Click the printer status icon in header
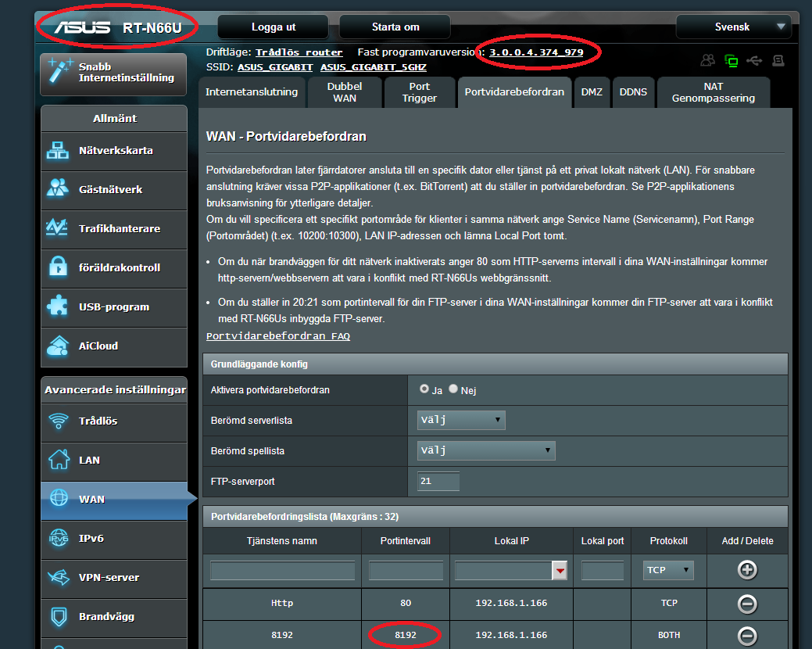The width and height of the screenshot is (812, 649). point(778,61)
